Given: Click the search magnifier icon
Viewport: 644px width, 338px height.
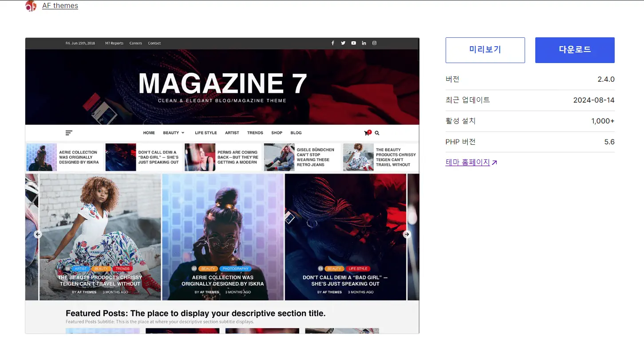Looking at the screenshot, I should 377,133.
